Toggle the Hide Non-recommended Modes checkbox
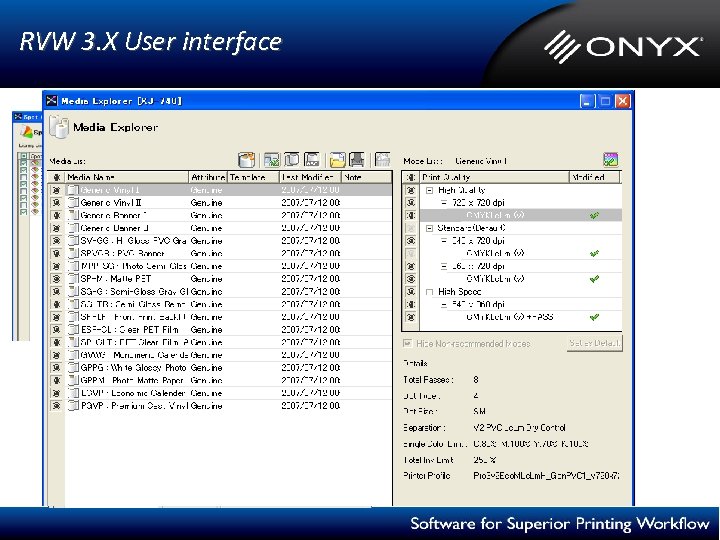 [x=407, y=343]
